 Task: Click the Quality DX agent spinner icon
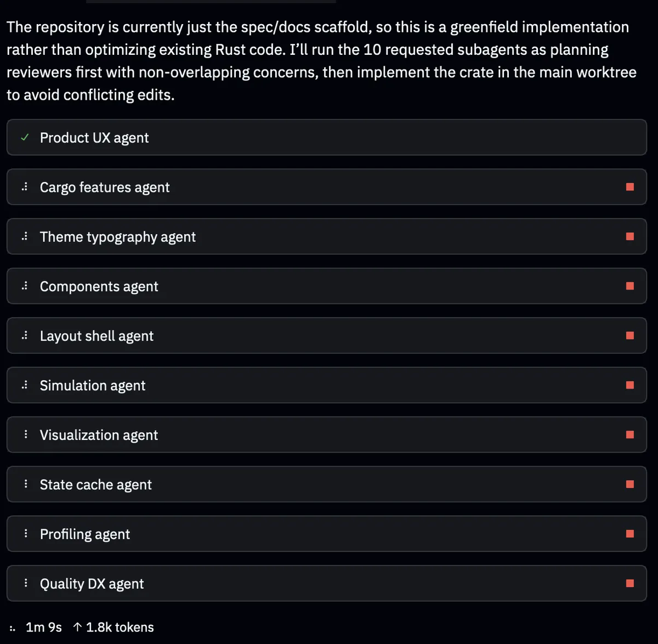(25, 583)
